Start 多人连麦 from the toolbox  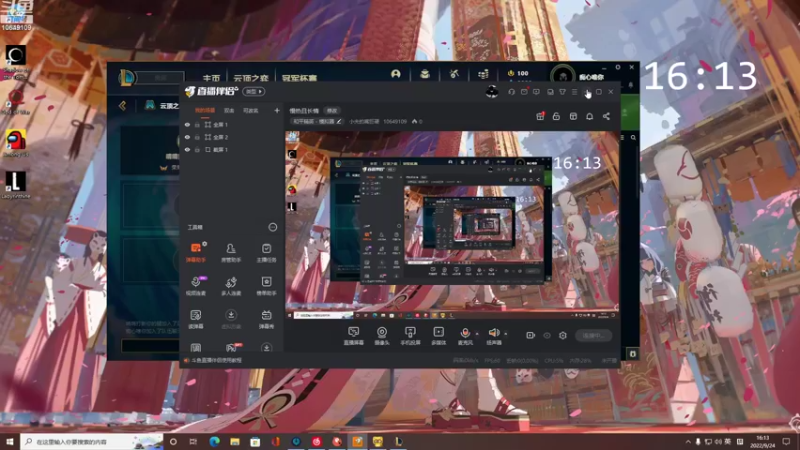231,286
